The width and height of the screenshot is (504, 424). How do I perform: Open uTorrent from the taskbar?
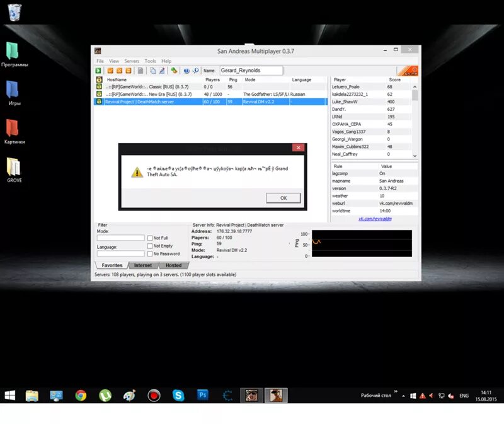point(105,396)
